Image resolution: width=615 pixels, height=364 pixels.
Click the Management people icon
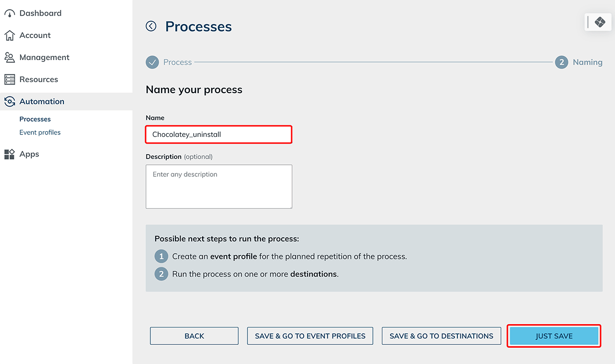point(10,58)
